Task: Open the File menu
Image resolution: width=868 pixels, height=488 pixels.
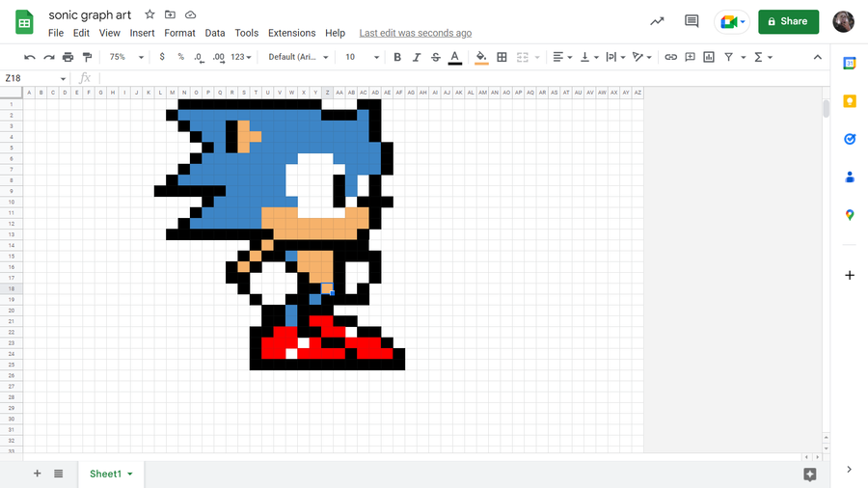Action: coord(55,33)
